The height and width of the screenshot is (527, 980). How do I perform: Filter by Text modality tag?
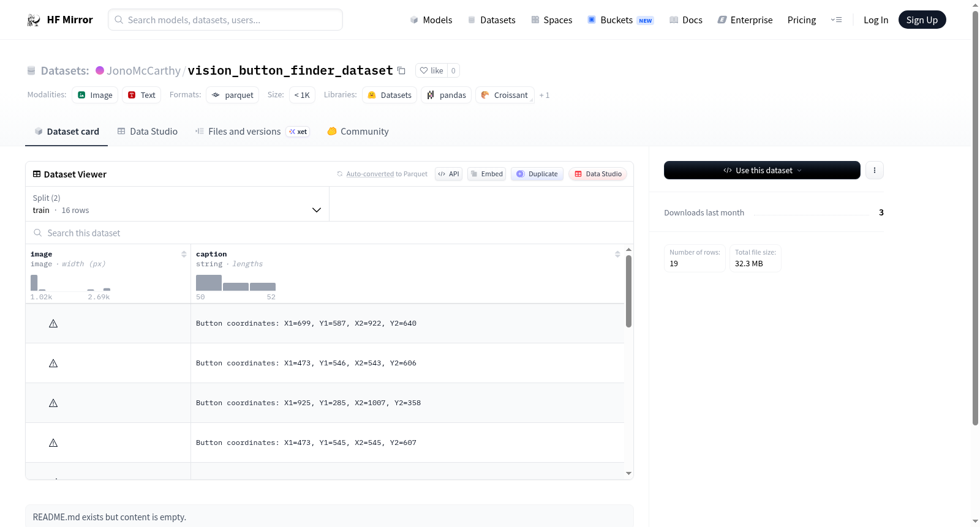coord(141,95)
